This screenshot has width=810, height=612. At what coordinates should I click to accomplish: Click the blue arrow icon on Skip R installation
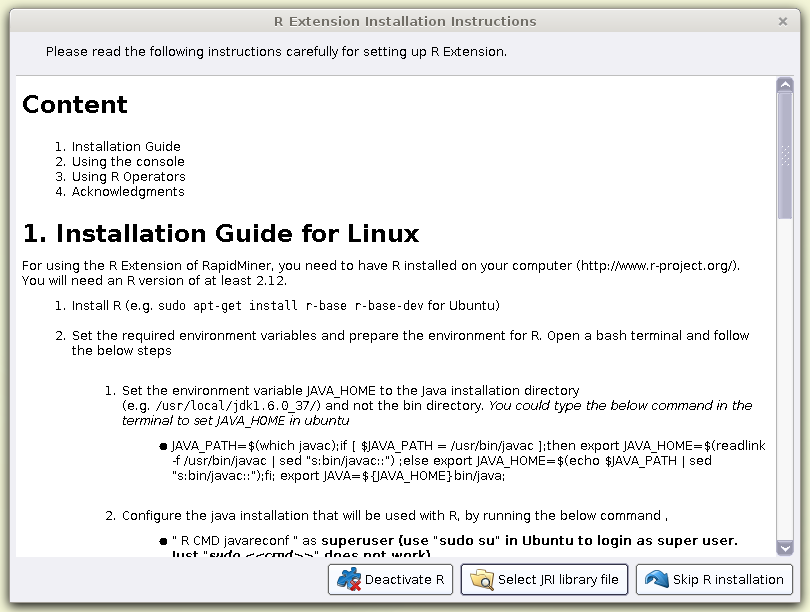point(657,579)
